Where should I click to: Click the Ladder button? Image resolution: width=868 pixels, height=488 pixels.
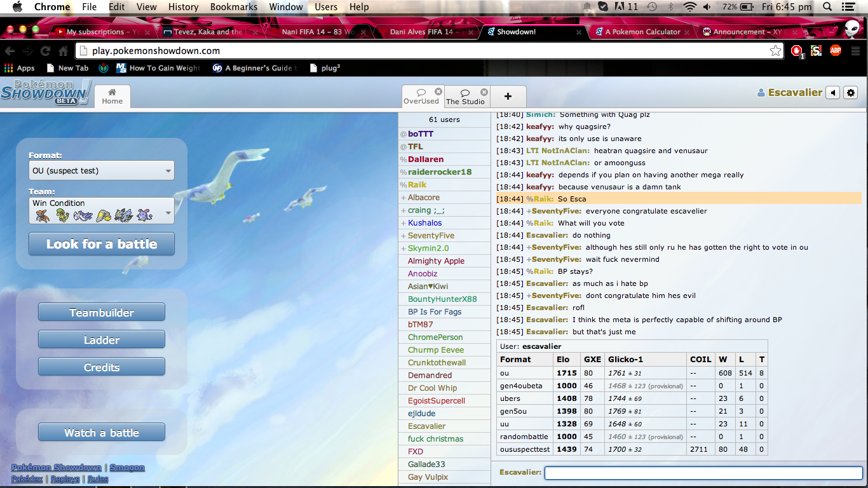[102, 340]
